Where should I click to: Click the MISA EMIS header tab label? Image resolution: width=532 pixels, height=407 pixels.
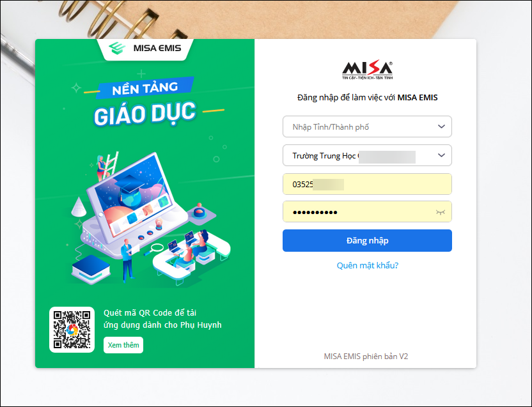157,48
